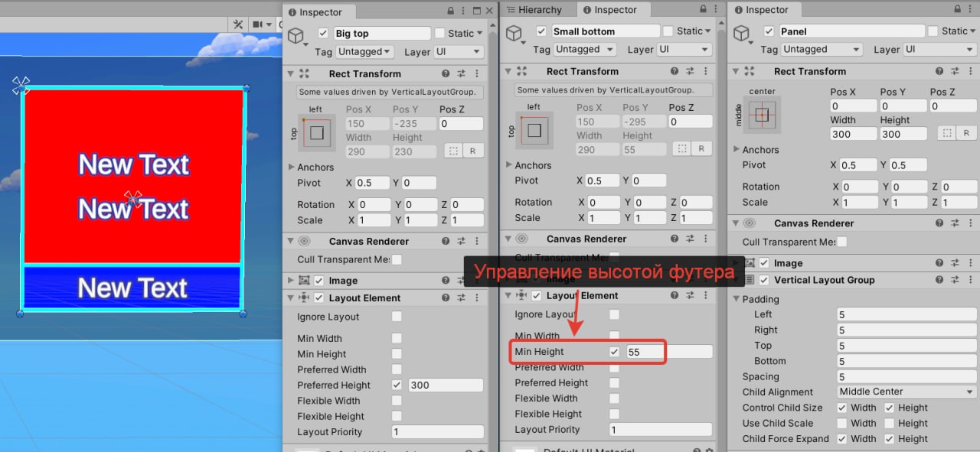Click the Small bottom GameObject cube icon
The image size is (980, 452).
click(x=514, y=34)
